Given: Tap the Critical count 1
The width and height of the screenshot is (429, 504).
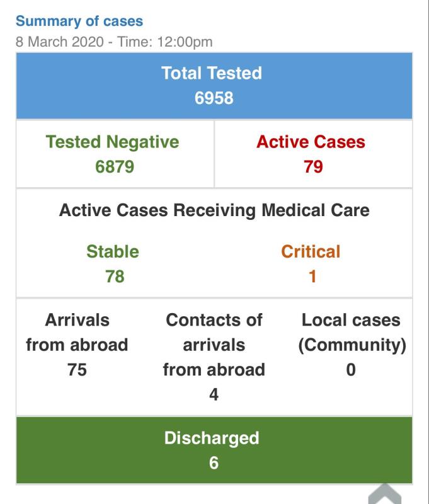Looking at the screenshot, I should (x=312, y=277).
